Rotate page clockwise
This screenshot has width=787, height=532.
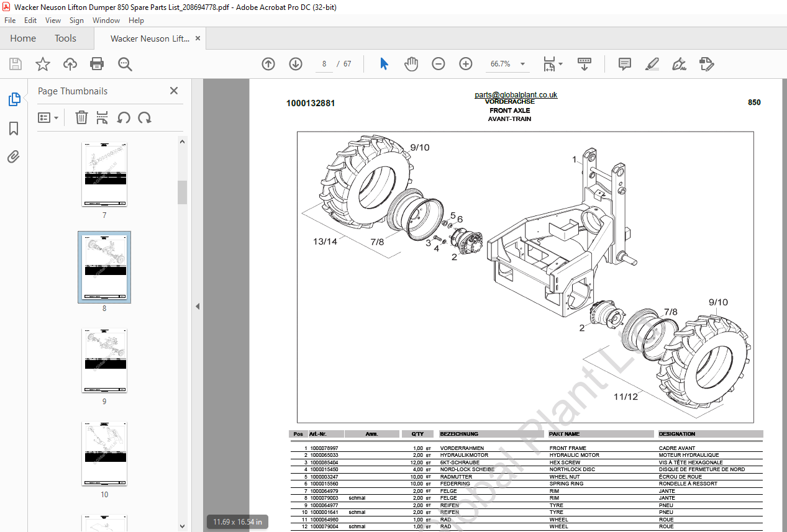coord(145,117)
